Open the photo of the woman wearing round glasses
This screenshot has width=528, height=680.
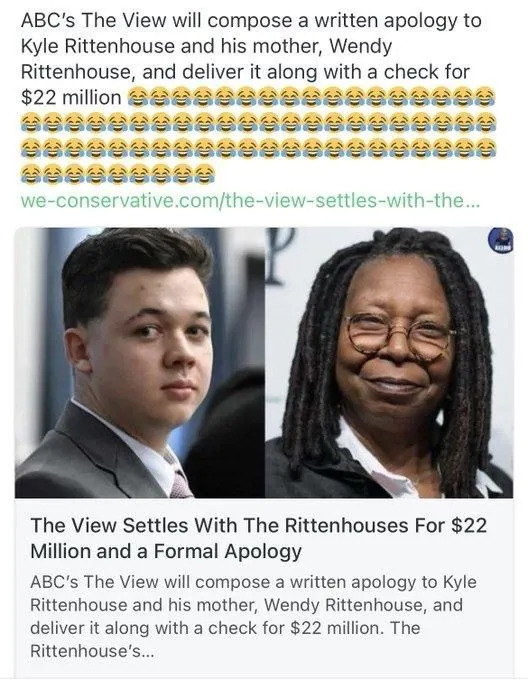tap(389, 363)
